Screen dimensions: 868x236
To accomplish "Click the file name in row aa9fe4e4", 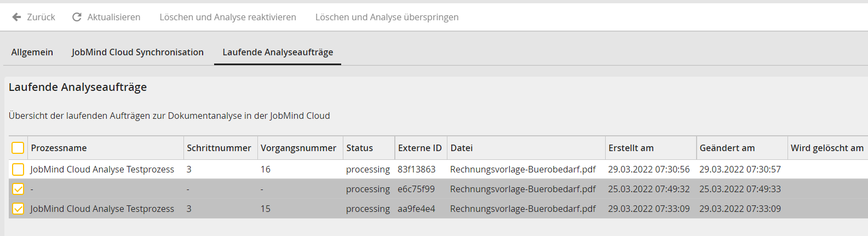I will point(523,209).
